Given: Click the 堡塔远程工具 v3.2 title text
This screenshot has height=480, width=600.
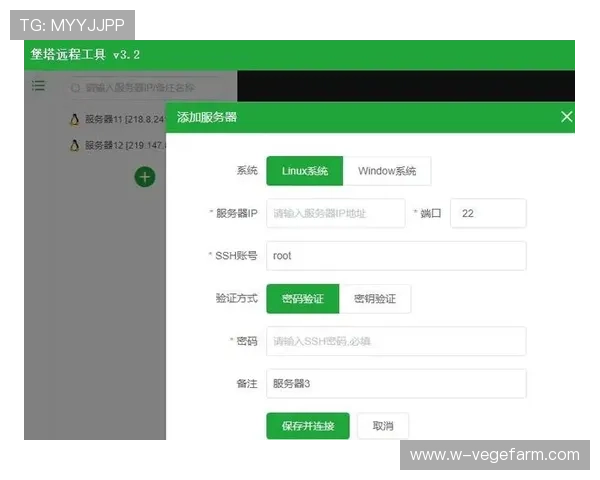Looking at the screenshot, I should click(85, 55).
